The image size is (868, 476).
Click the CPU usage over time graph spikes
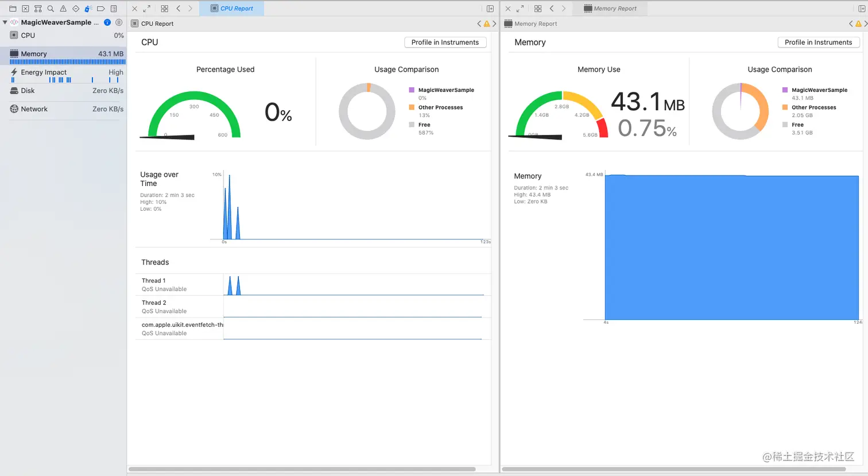[231, 208]
